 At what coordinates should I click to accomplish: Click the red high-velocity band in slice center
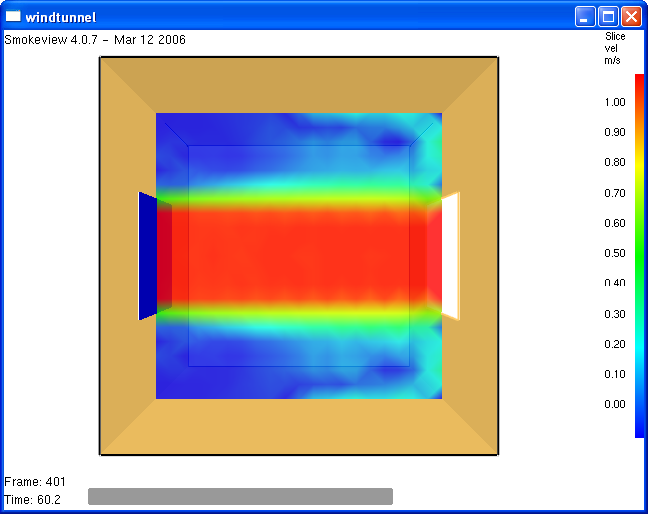300,255
